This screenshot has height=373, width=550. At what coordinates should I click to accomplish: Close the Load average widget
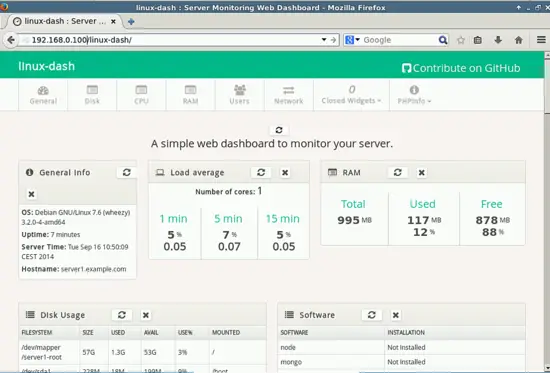[x=285, y=172]
